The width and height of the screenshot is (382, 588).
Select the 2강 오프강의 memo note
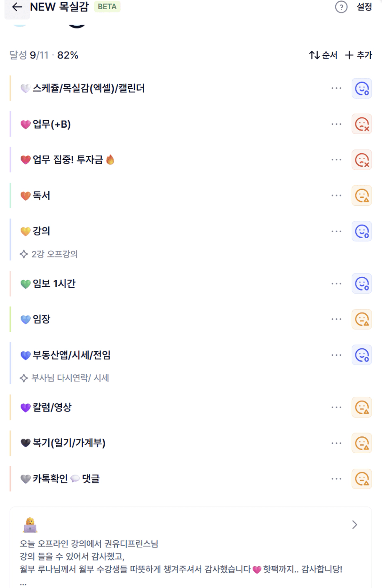tap(54, 254)
